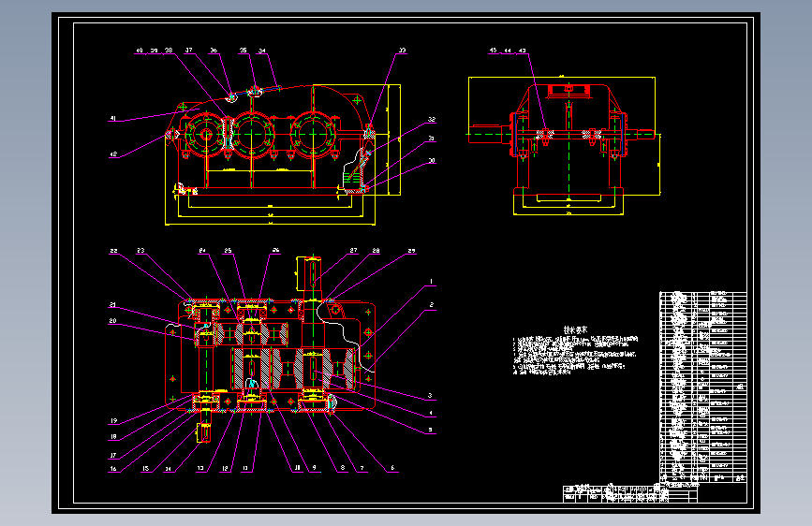Select part number label 34
Screen dimensions: 812x526
coord(262,51)
